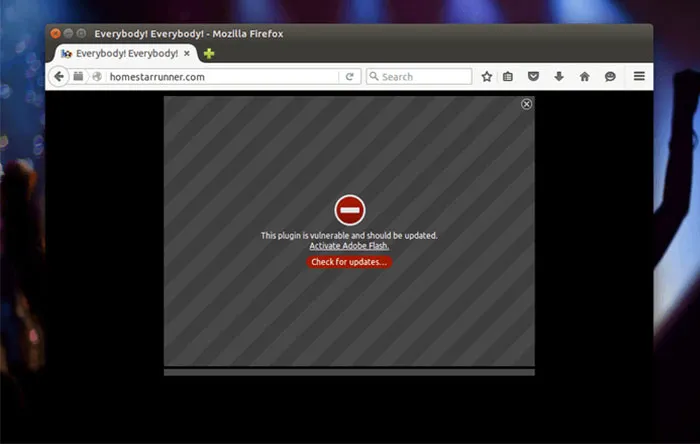The width and height of the screenshot is (700, 444).
Task: Click the homestarrunner.com address field
Action: point(220,76)
